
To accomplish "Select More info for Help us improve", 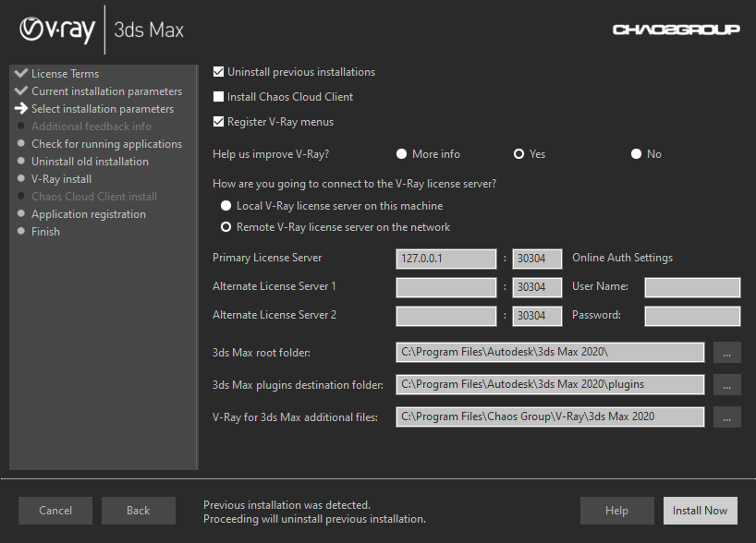I will (401, 154).
